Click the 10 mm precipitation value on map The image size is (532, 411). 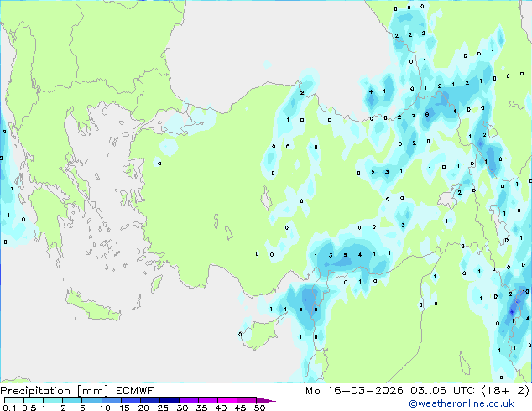[x=524, y=291]
